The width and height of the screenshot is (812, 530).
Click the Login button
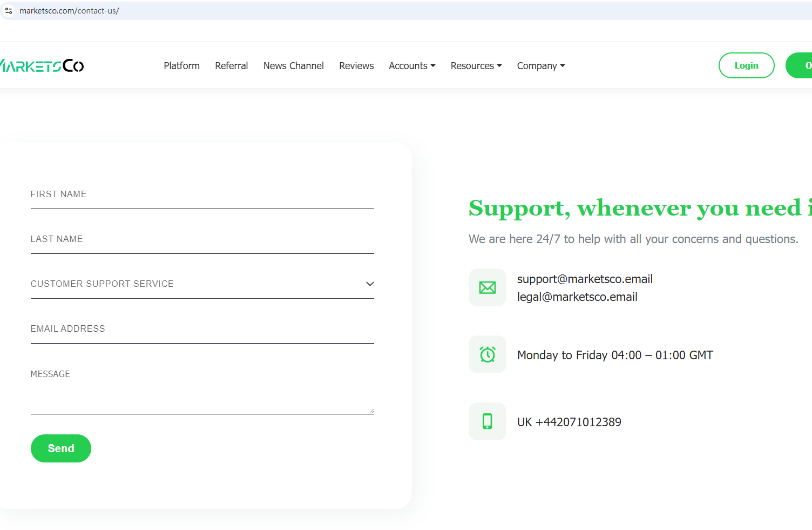point(747,65)
